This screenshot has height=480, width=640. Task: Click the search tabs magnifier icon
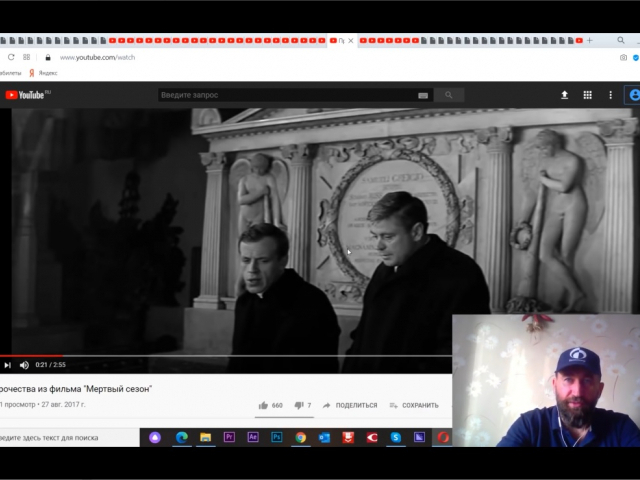(621, 40)
